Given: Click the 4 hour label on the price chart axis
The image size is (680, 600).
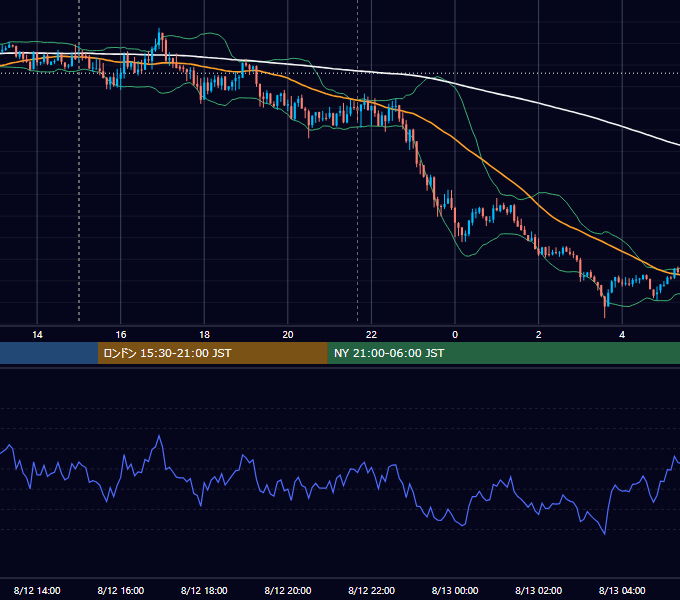Looking at the screenshot, I should pyautogui.click(x=622, y=335).
